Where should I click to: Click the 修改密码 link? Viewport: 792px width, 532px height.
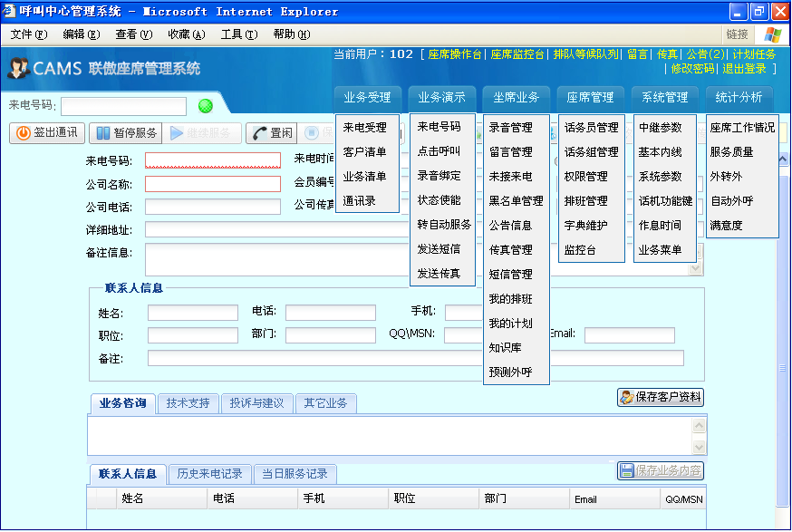pos(693,69)
